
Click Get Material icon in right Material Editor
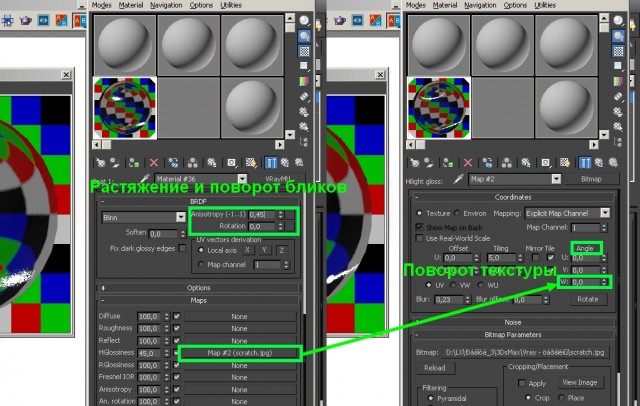tap(415, 163)
